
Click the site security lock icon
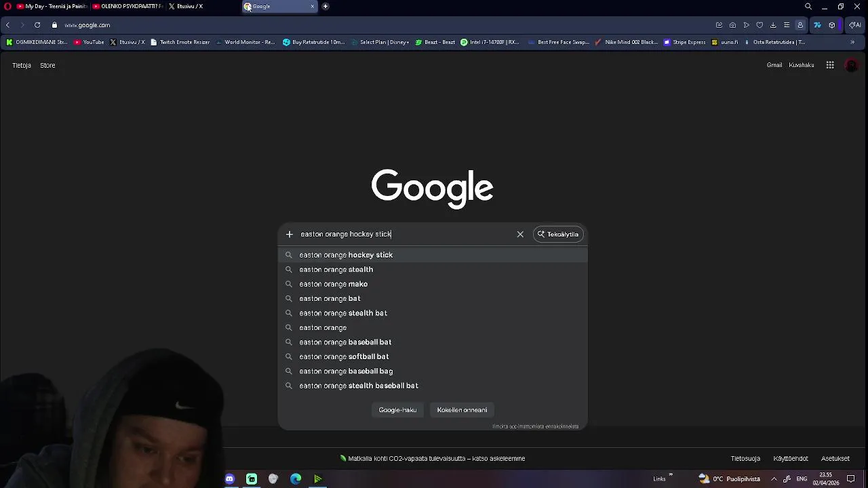tap(55, 25)
